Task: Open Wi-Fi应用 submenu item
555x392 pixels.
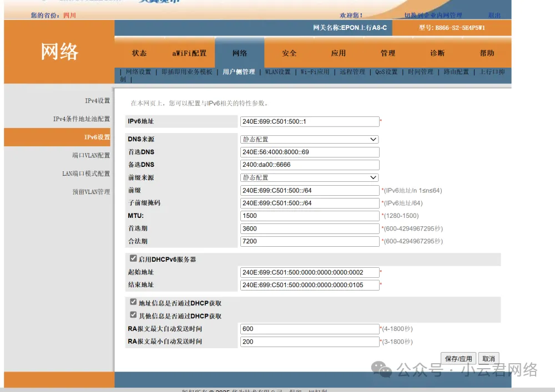Action: [315, 72]
